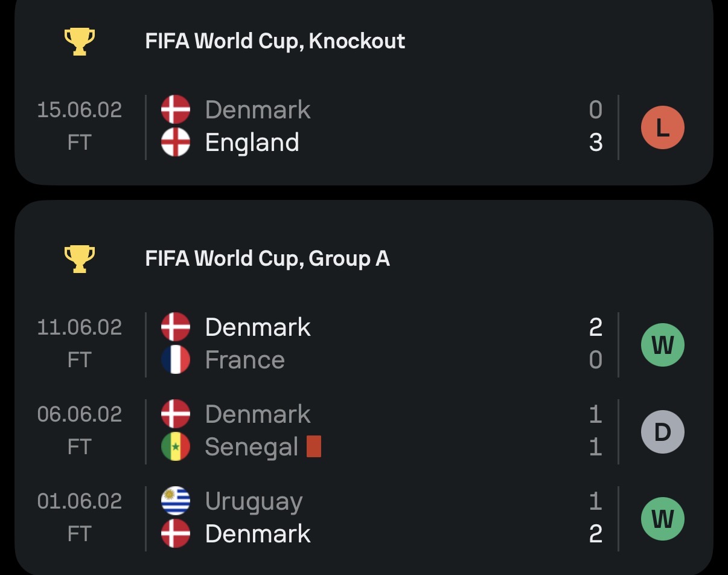Tap the gray D draw badge
728x575 pixels.
662,431
